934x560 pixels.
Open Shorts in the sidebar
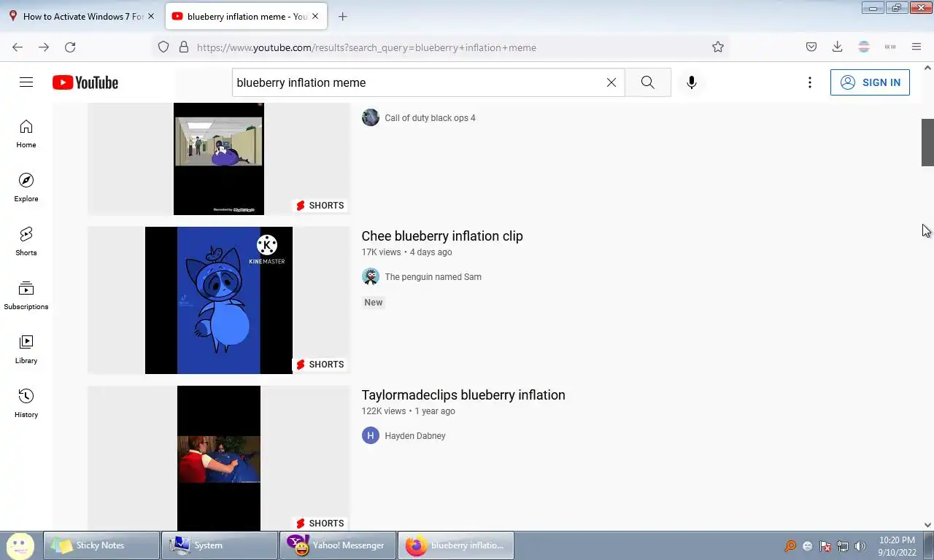(26, 242)
